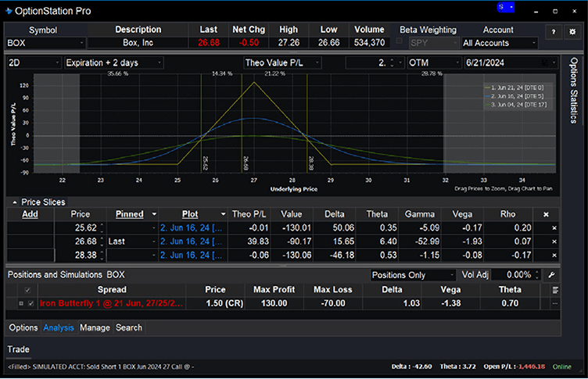Remove the 28.38 price slice row

pyautogui.click(x=554, y=256)
